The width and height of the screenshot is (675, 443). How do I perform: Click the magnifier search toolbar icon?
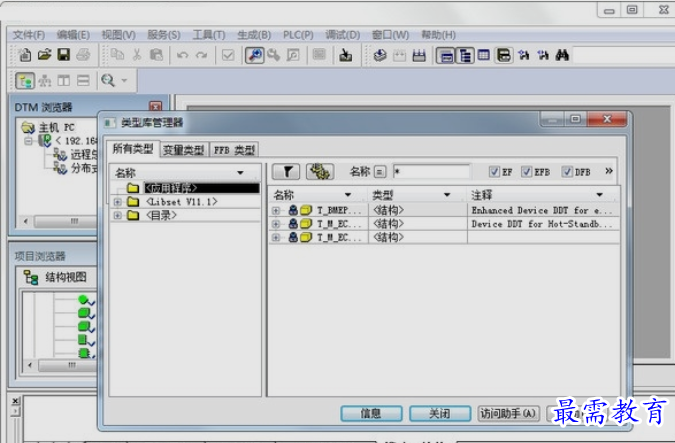point(254,55)
